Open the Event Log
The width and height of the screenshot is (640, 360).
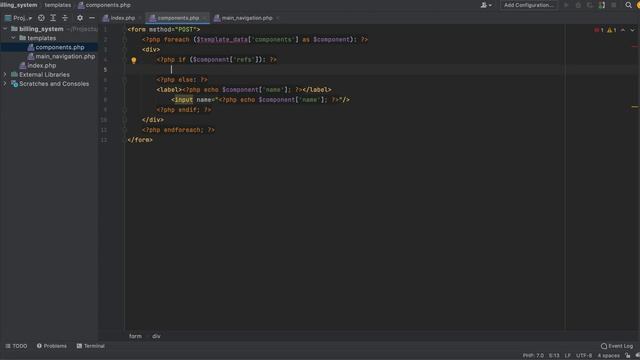click(x=617, y=346)
